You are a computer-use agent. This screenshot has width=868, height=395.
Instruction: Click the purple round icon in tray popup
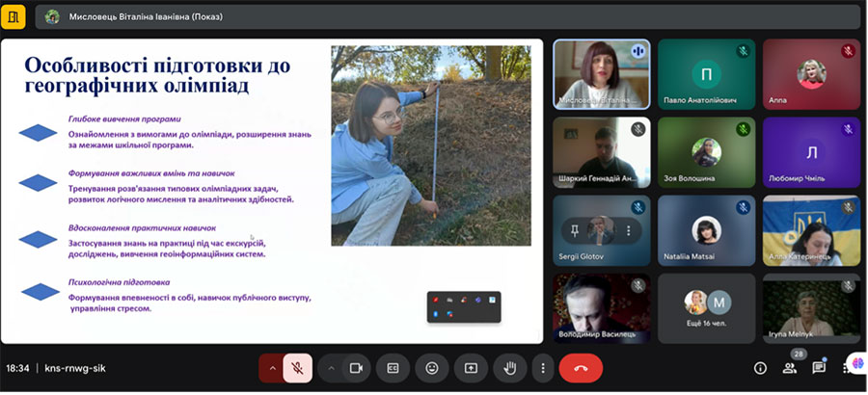point(477,300)
